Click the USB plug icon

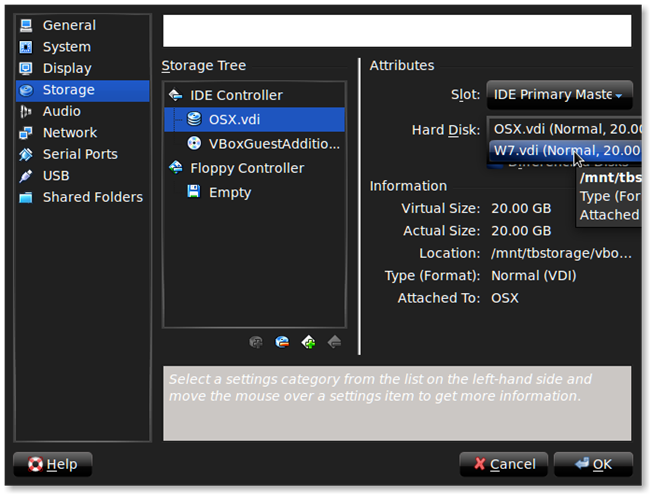(26, 176)
